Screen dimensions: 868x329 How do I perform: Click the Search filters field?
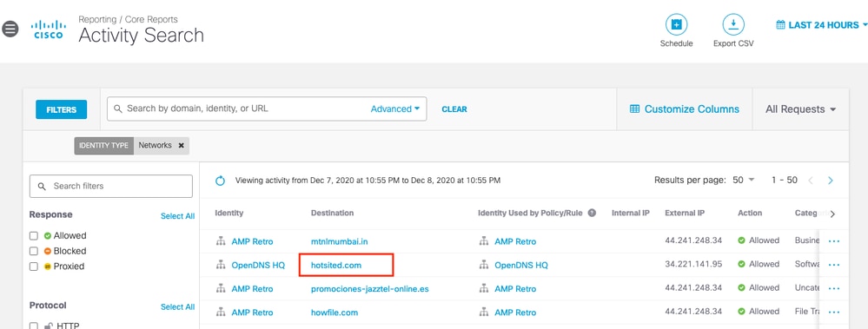[x=110, y=187]
